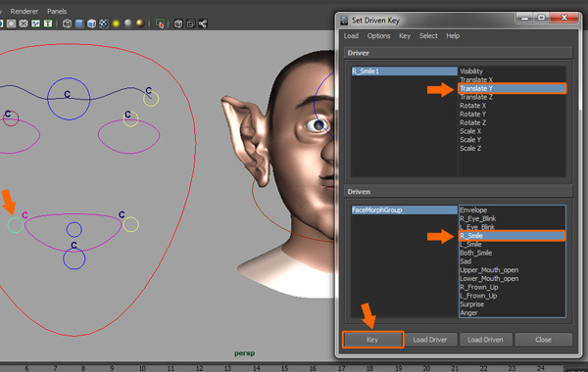Select R_Smile1 driver object
The image size is (588, 372).
pos(404,71)
